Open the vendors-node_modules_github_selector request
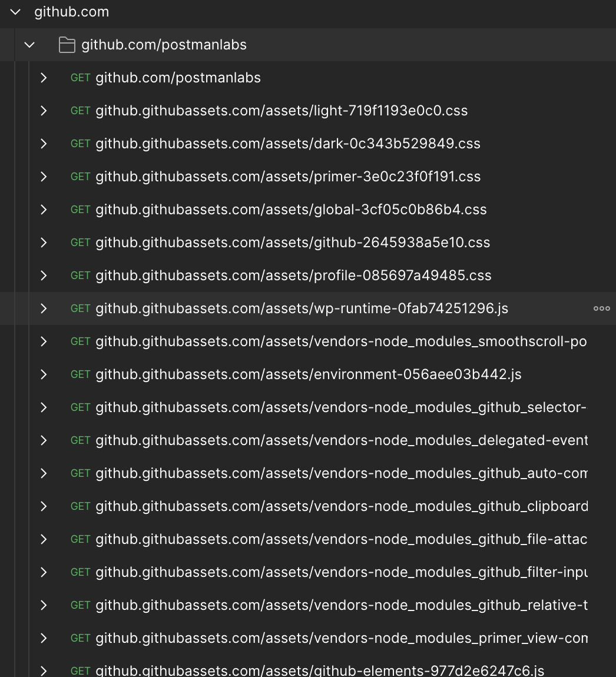This screenshot has width=616, height=677. [341, 407]
